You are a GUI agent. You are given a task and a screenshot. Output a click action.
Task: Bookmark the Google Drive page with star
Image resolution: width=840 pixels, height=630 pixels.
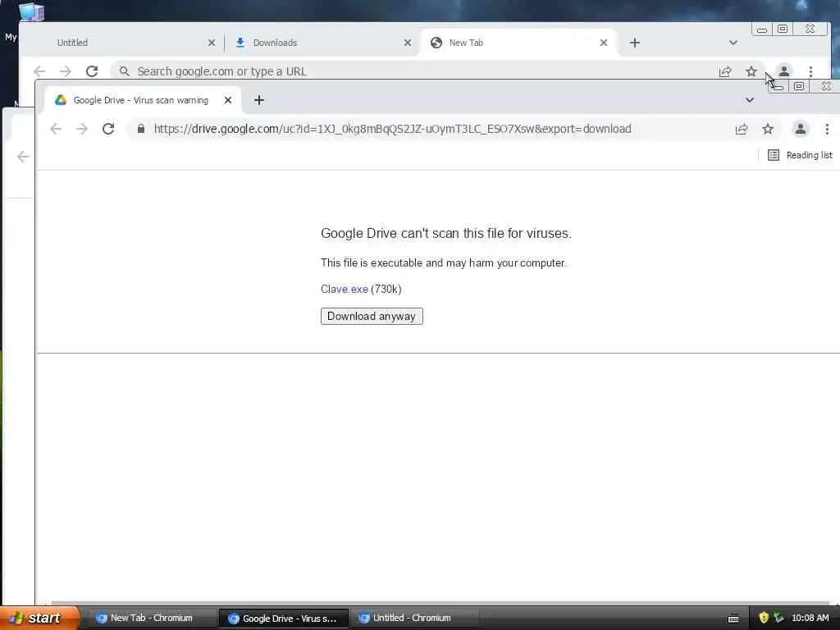[768, 129]
